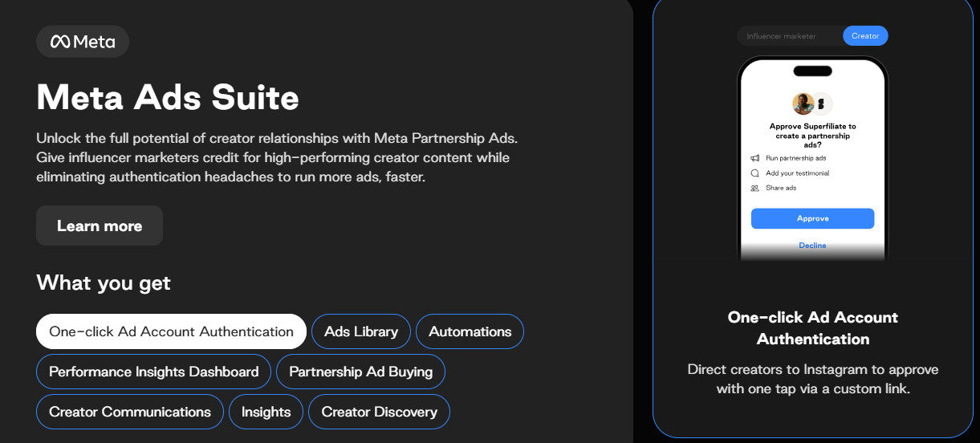Screen dimensions: 980x443
Task: Switch toggle to Creator
Action: pos(865,36)
